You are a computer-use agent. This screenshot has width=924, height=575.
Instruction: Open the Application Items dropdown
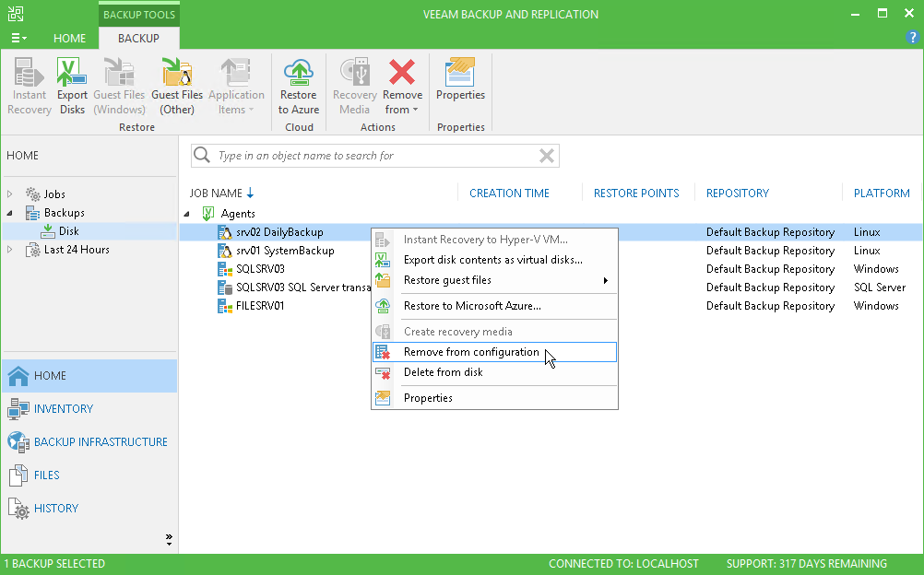236,86
